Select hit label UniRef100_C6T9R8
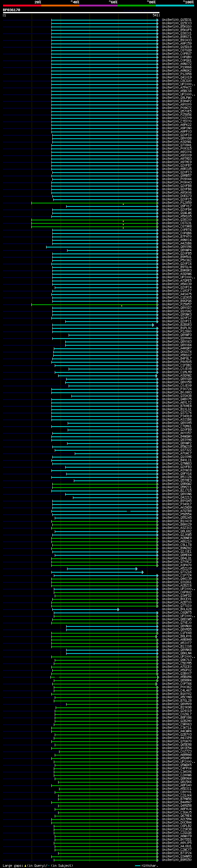This screenshot has height=868, width=197. pyautogui.click(x=176, y=226)
